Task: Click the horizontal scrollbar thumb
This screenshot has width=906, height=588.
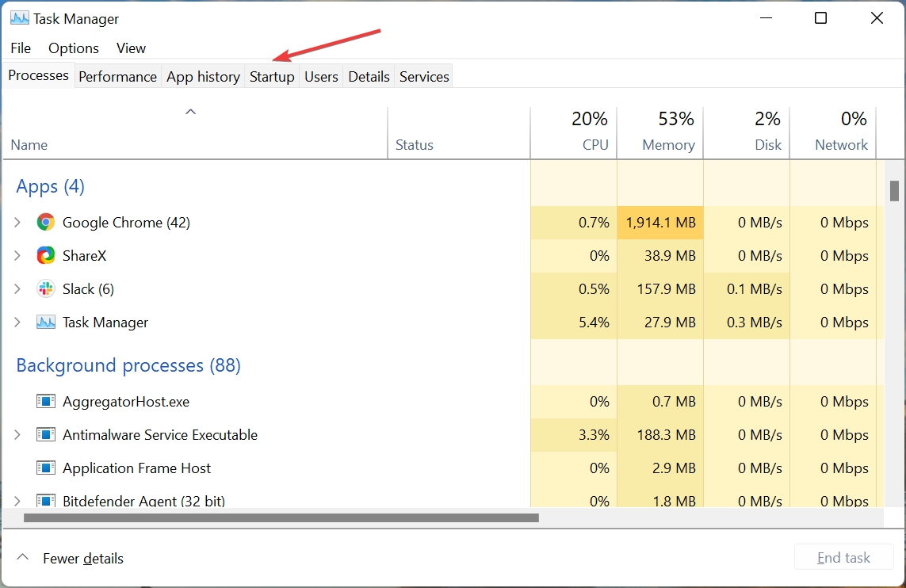Action: (281, 518)
